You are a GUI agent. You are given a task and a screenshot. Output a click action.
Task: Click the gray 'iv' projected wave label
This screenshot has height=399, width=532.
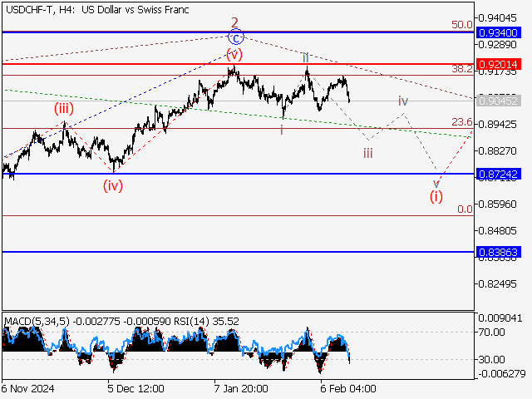click(x=402, y=101)
